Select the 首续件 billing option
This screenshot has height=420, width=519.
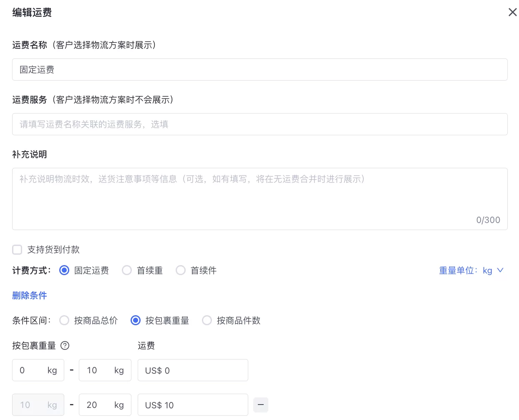(x=181, y=270)
